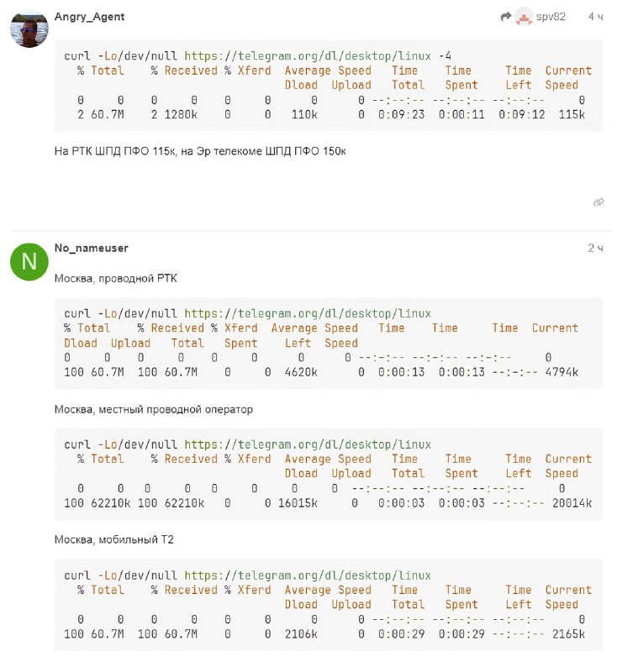This screenshot has height=672, width=617.
Task: Open the spv82 channel avatar thumbnail
Action: coord(523,15)
